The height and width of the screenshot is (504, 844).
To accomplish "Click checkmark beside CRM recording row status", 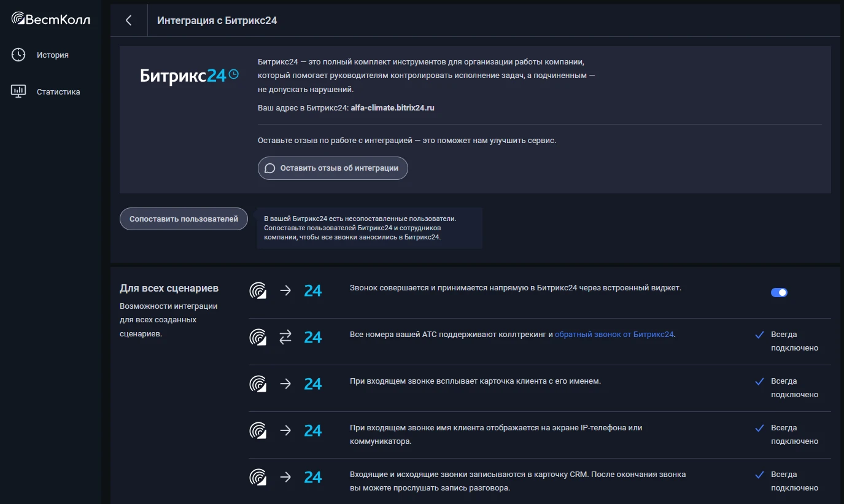I will [759, 475].
